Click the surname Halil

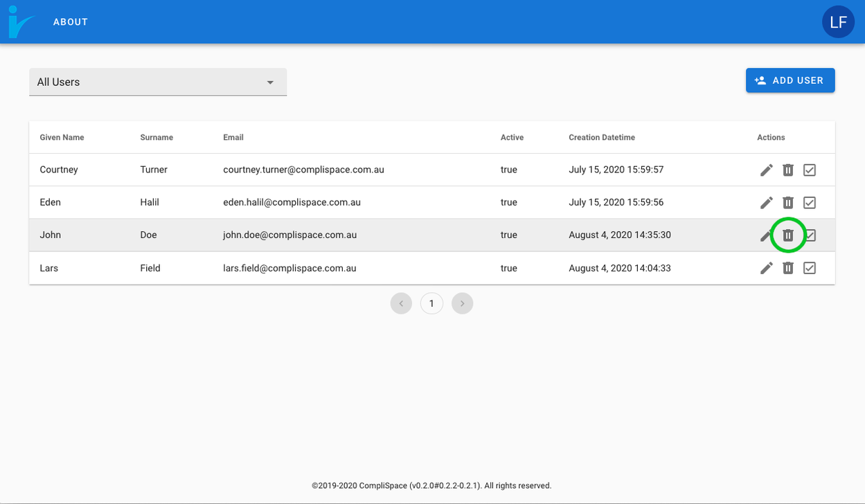(150, 203)
